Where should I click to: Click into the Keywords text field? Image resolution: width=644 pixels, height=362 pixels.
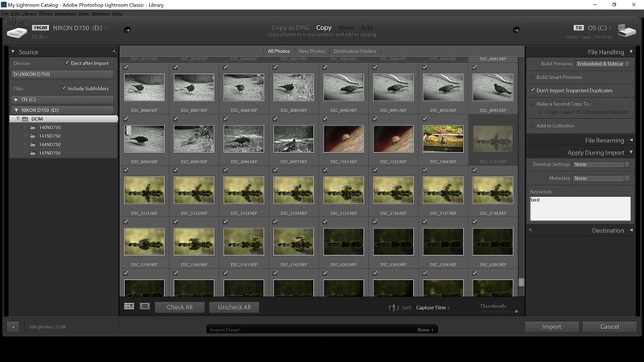(x=580, y=208)
